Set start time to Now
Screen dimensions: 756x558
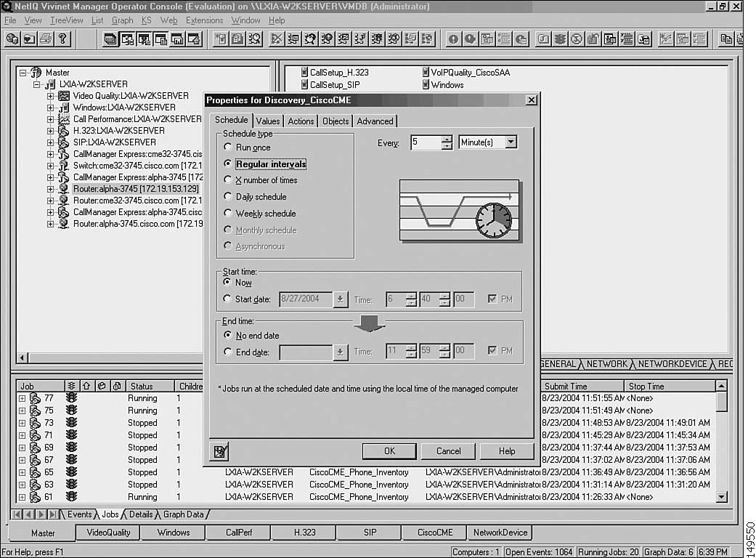(x=227, y=282)
